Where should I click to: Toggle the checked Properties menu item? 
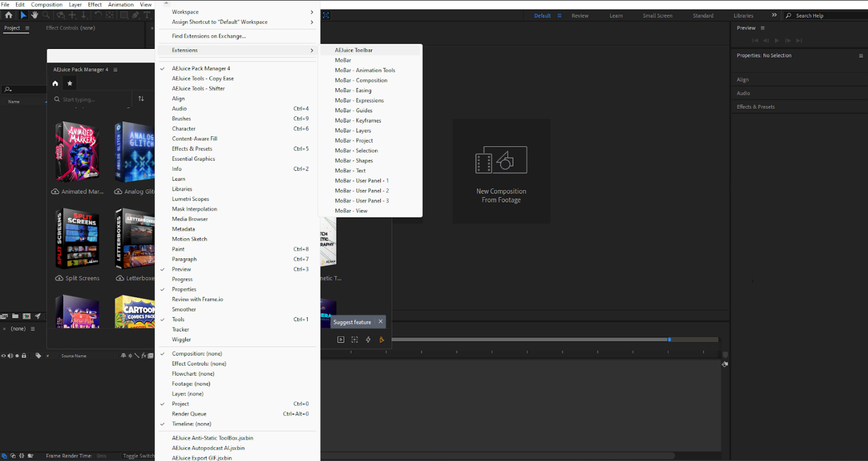click(238, 289)
